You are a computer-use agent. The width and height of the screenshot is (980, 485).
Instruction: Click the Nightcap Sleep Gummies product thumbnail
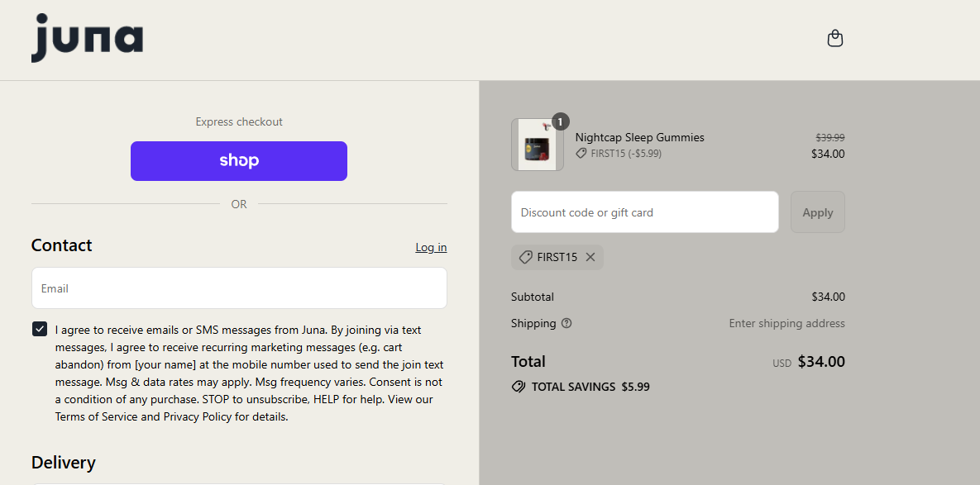point(538,145)
